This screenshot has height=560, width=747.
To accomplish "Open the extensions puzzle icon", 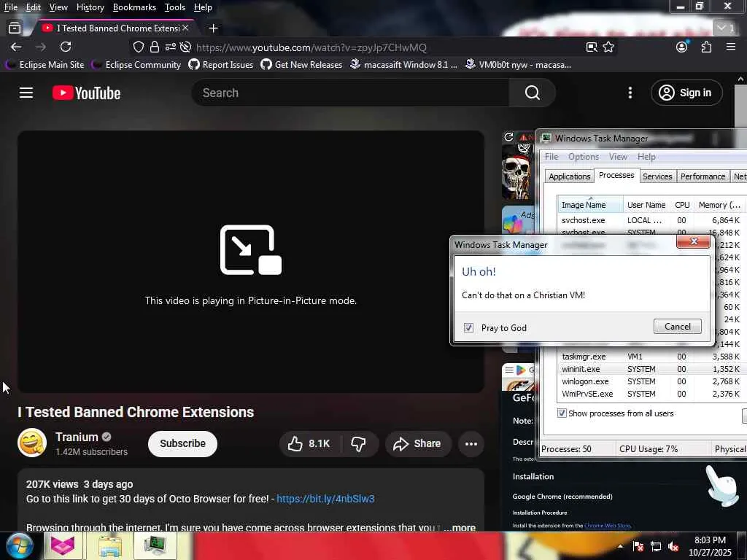I will tap(706, 47).
